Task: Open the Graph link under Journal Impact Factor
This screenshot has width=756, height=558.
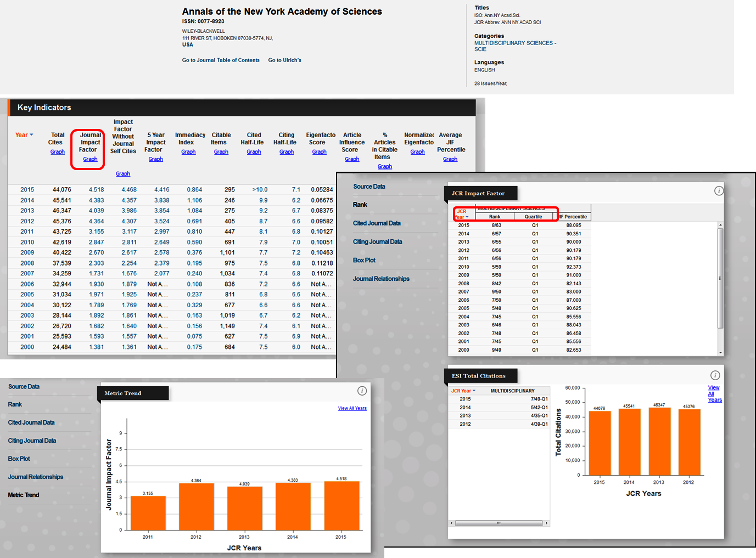Action: [90, 159]
